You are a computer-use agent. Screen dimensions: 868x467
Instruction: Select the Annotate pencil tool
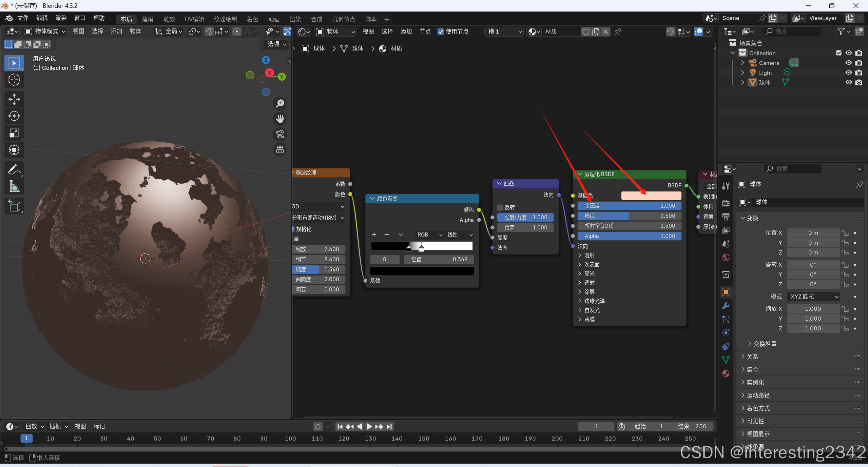(x=14, y=169)
